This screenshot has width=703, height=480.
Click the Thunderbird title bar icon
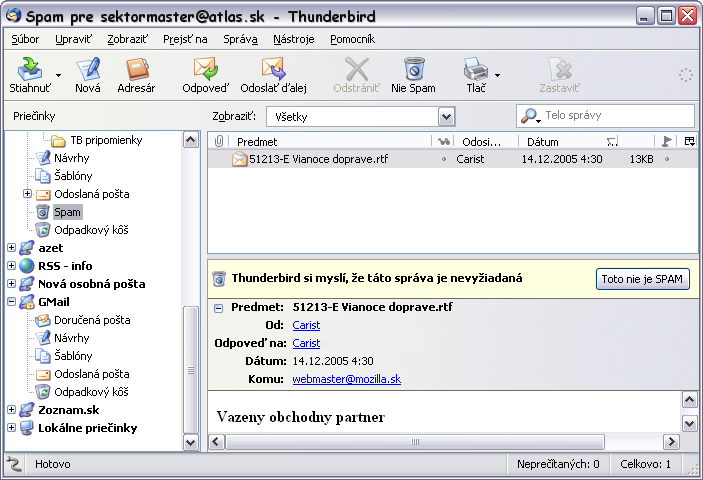(13, 16)
